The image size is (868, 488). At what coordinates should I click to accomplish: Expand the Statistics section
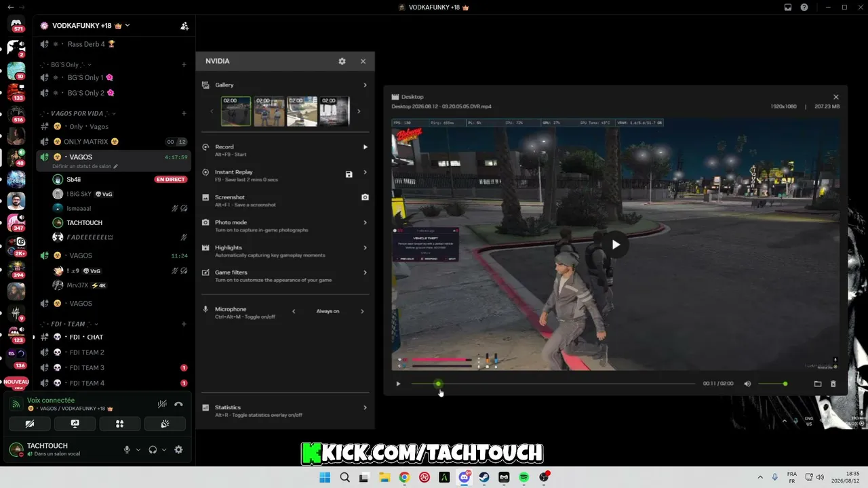365,407
